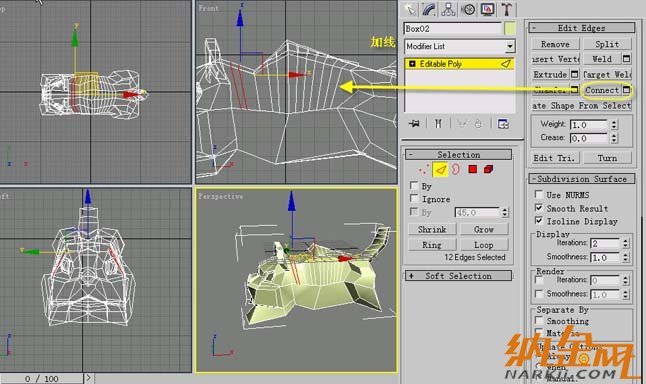Click the Ring selection button
This screenshot has width=646, height=384.
tap(432, 245)
